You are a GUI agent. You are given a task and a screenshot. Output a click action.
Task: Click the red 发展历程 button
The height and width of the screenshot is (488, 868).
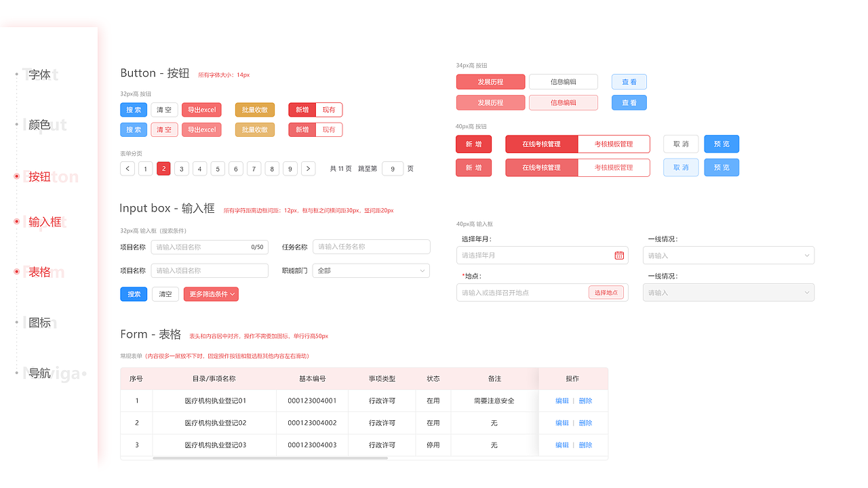click(490, 81)
